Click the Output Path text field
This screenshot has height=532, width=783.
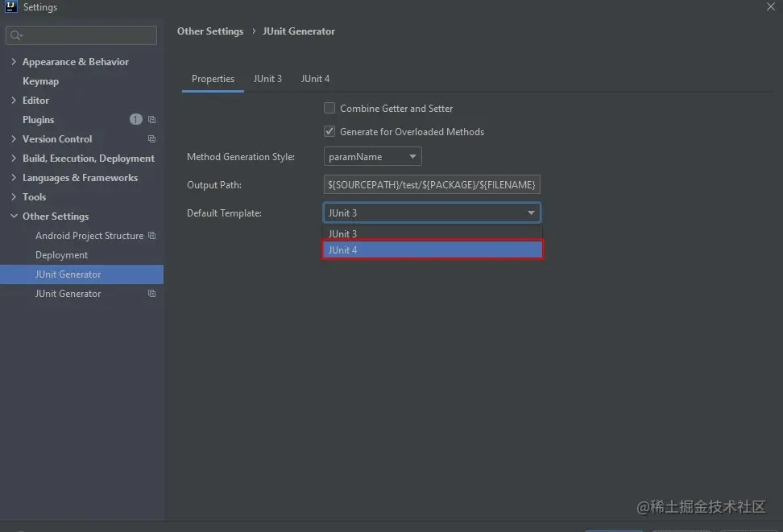coord(432,185)
